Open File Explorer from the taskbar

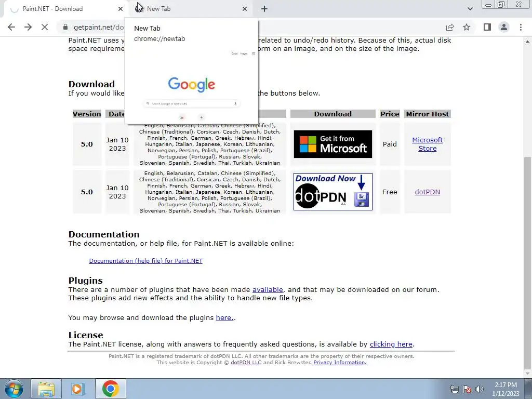tap(46, 389)
